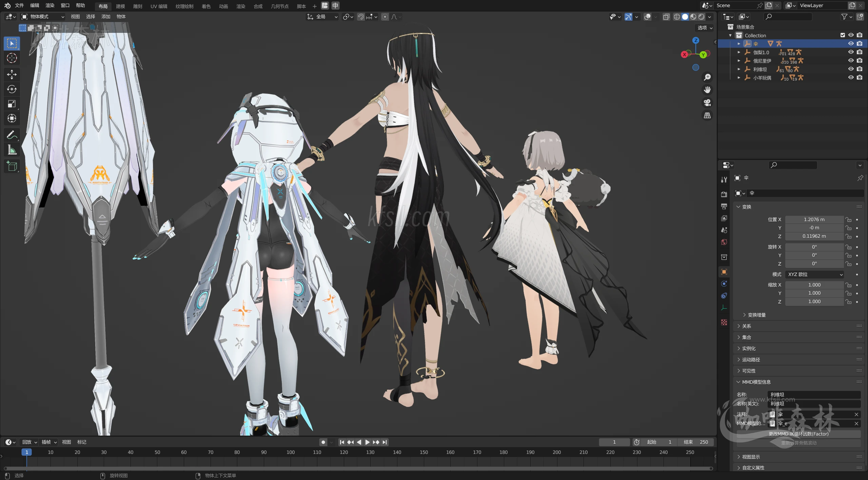The width and height of the screenshot is (868, 480).
Task: Open 物体模式 mode dropdown
Action: [43, 17]
